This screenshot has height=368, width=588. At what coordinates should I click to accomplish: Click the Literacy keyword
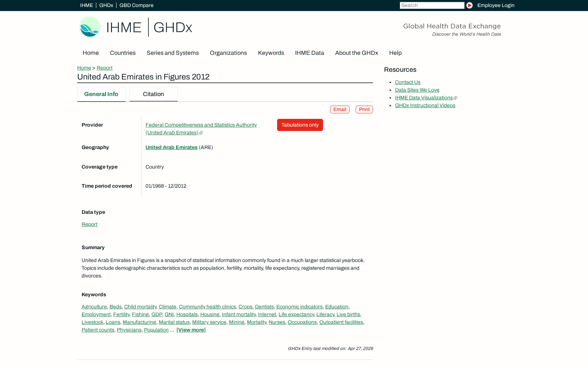pos(325,314)
